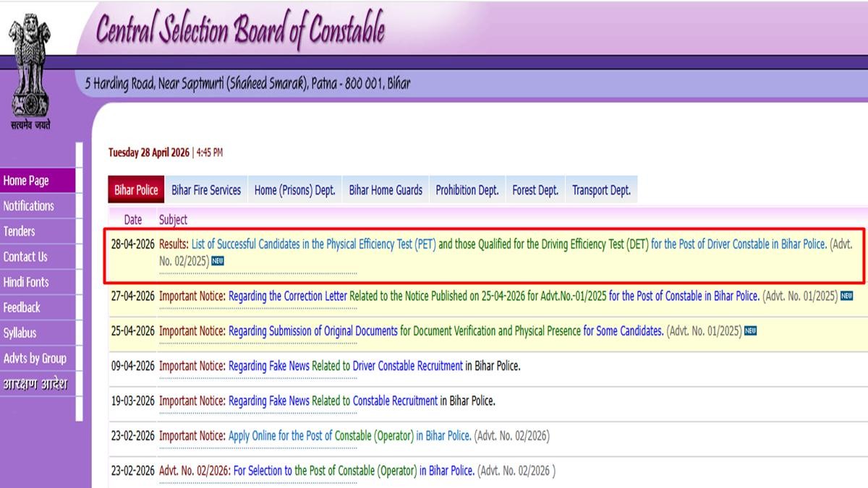
Task: Click Central Selection Board of Constable title
Action: [240, 30]
